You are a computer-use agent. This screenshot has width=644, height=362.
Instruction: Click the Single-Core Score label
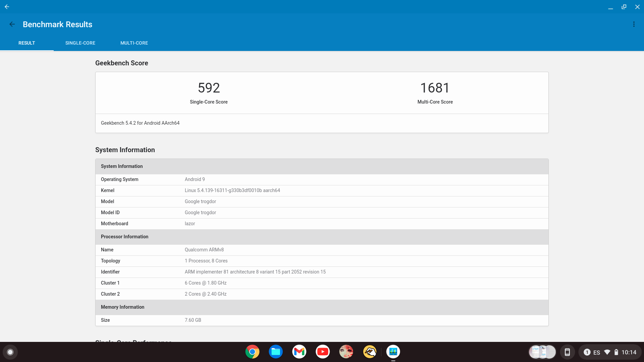coord(209,102)
